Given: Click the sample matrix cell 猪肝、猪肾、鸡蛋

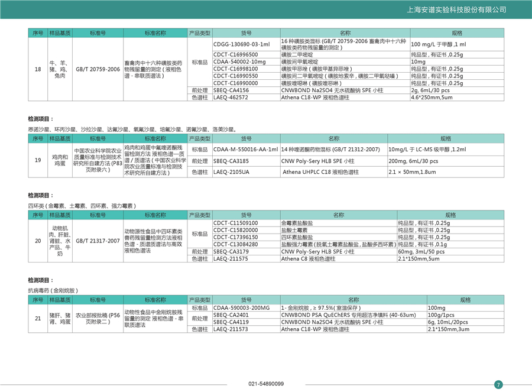Looking at the screenshot, I should pyautogui.click(x=60, y=318).
